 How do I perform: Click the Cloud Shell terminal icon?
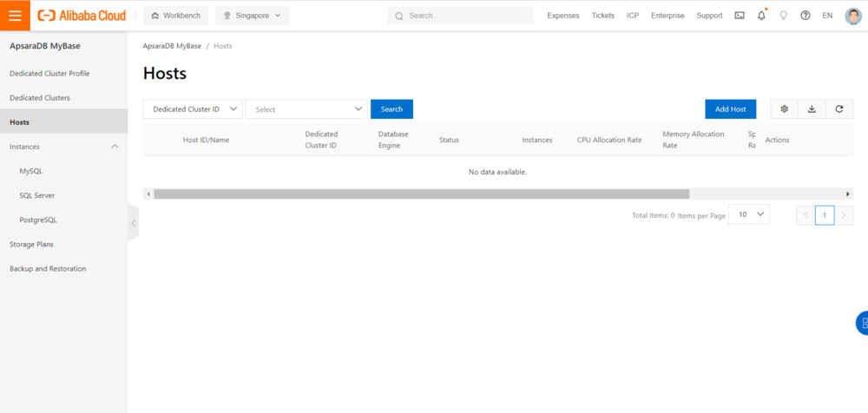point(740,16)
